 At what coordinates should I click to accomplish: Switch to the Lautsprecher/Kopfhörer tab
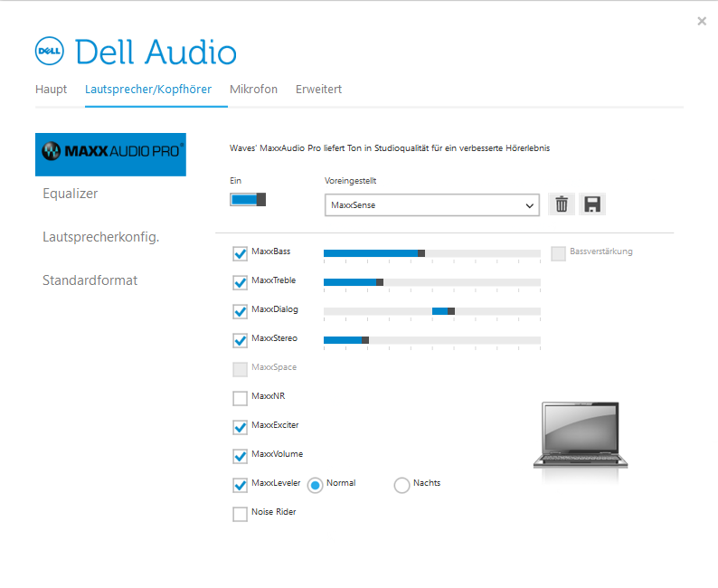148,89
